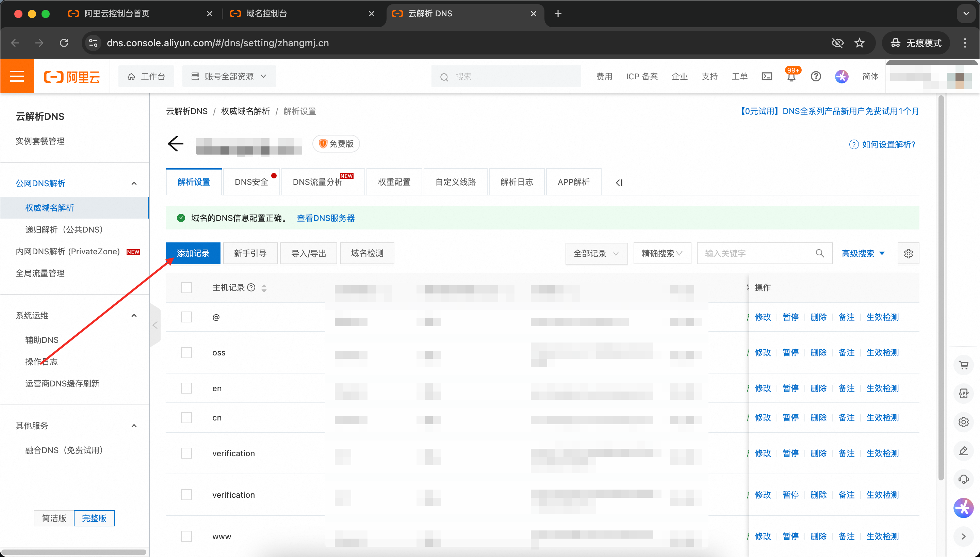Viewport: 980px width, 557px height.
Task: Check the box for the cn record
Action: click(186, 417)
